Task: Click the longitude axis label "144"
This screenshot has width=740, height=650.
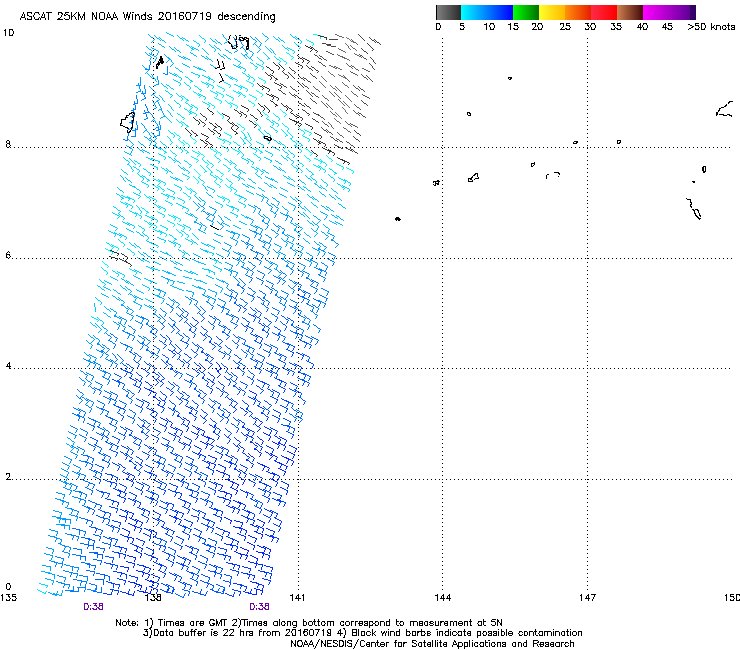Action: (443, 598)
